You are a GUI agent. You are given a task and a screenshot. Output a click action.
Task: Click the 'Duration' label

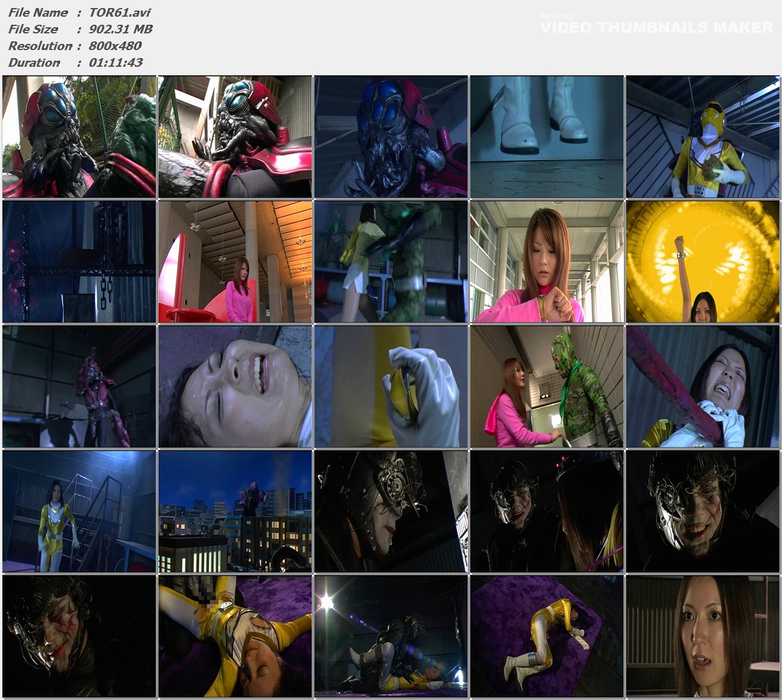click(x=34, y=62)
